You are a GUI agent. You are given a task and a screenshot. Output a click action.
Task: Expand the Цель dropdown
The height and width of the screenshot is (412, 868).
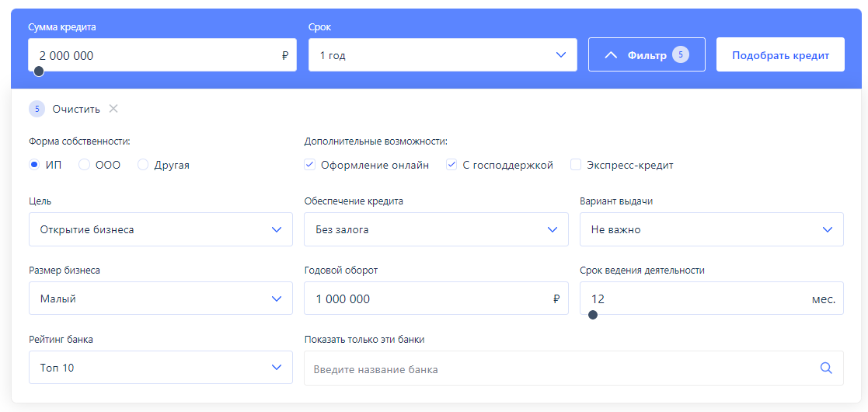pos(160,229)
